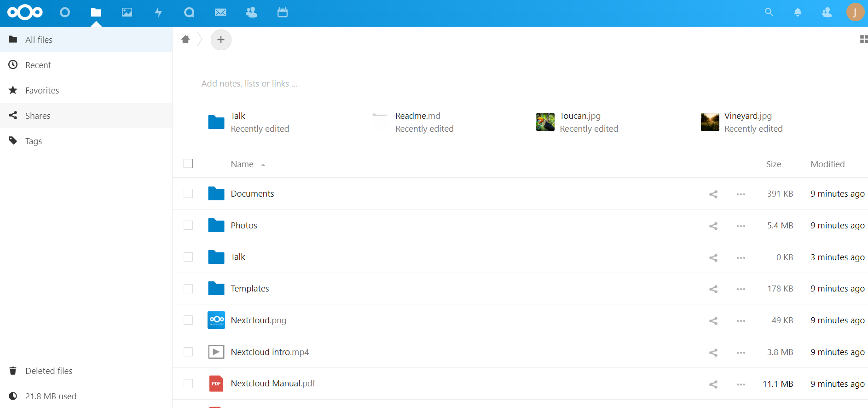Sort files by Size column
Screen dimensions: 868x408
[774, 164]
